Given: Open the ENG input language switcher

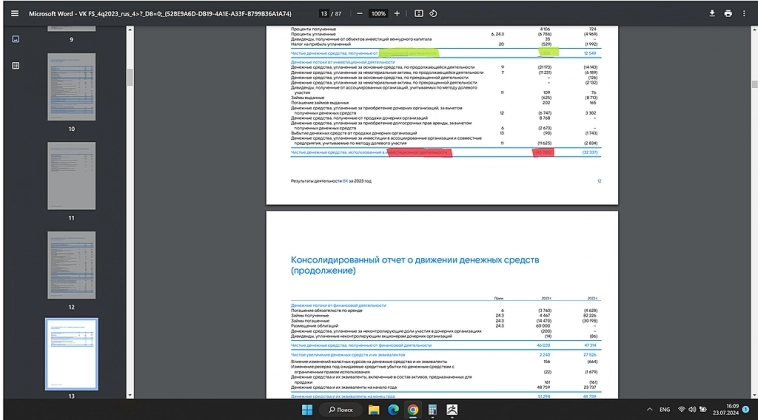Looking at the screenshot, I should click(662, 409).
